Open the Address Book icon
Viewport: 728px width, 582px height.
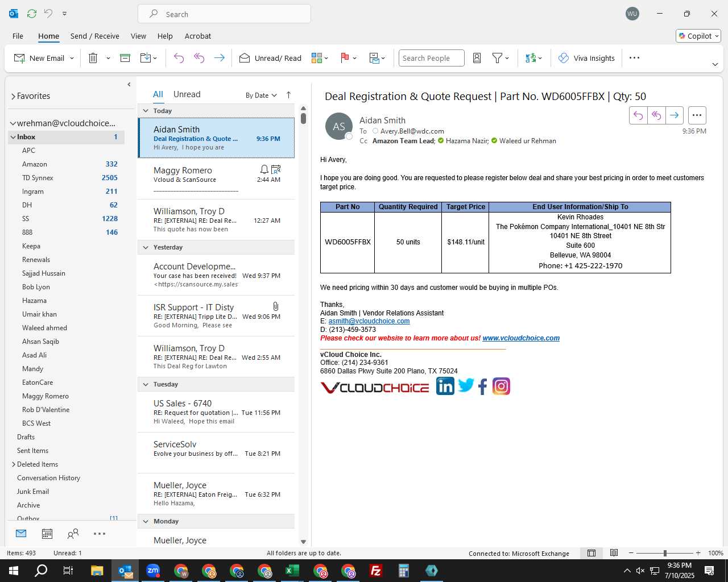[x=477, y=58]
